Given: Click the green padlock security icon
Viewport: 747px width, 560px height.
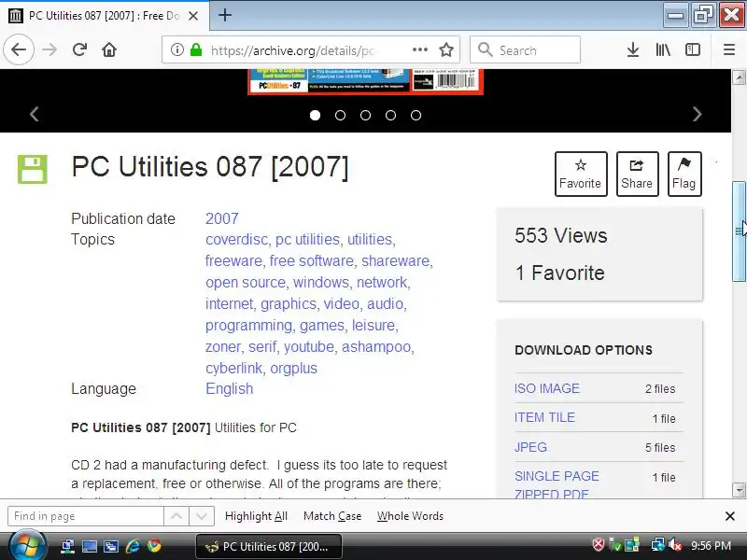Looking at the screenshot, I should click(196, 49).
